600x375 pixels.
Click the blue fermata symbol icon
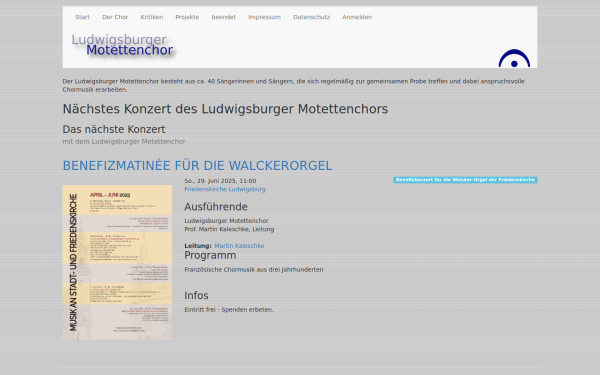(514, 59)
